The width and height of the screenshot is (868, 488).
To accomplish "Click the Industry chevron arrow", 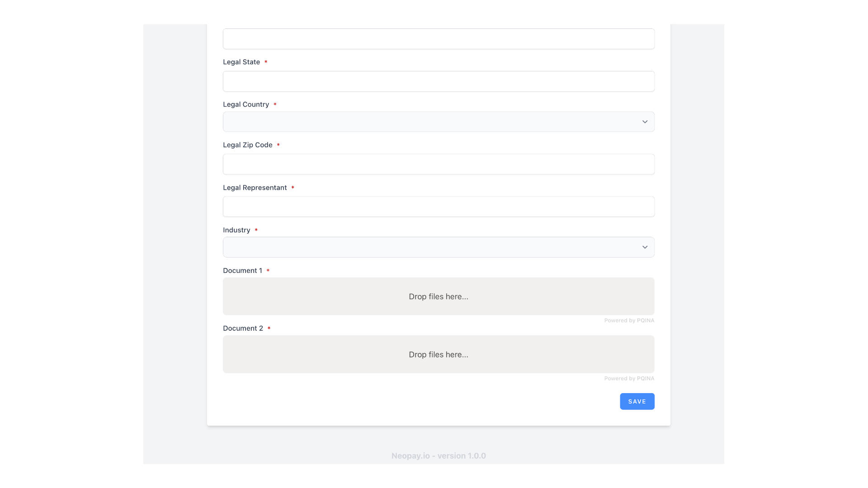I will pyautogui.click(x=645, y=247).
